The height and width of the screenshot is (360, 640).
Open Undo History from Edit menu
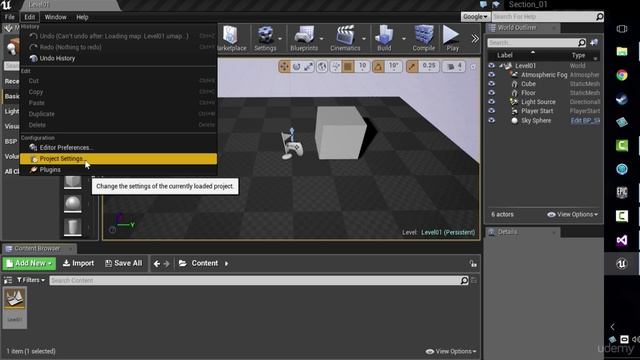pyautogui.click(x=118, y=58)
